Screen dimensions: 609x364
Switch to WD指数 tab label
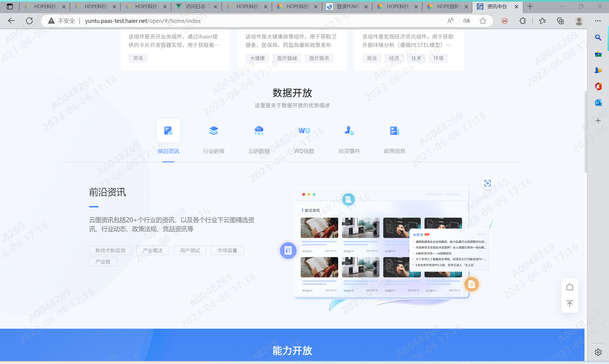coord(304,151)
